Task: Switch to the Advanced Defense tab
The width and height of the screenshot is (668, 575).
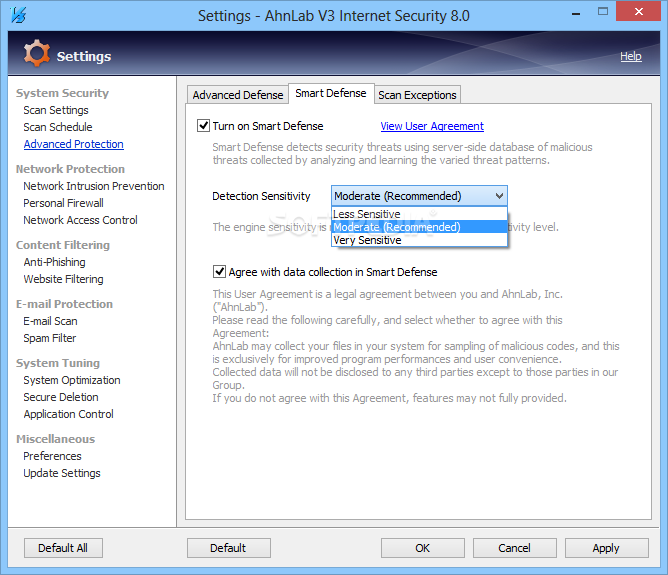Action: [x=238, y=95]
